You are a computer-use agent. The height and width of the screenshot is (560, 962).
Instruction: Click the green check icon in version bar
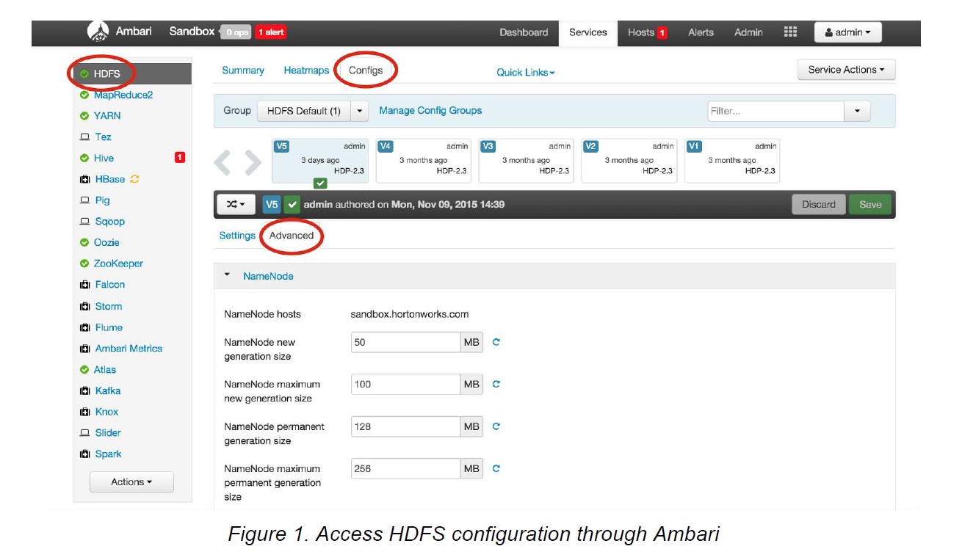[x=292, y=204]
